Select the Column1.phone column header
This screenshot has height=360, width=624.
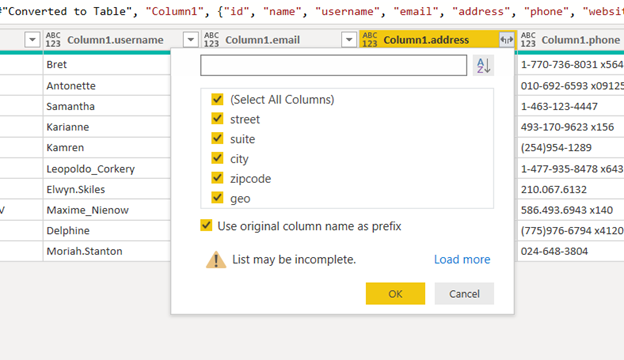(580, 40)
